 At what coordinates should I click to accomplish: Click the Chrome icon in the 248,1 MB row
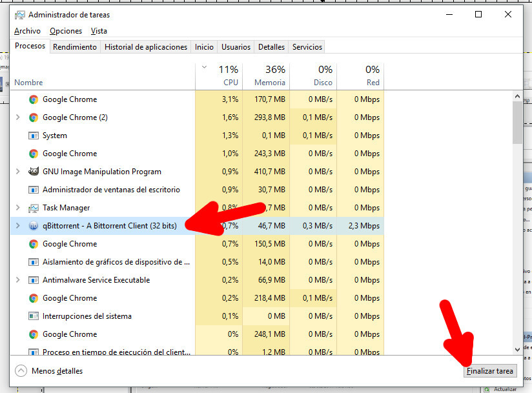tap(34, 334)
